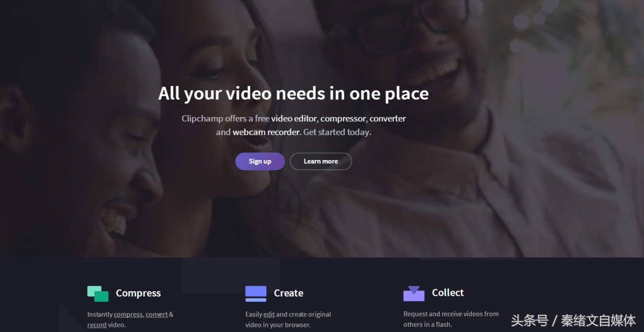This screenshot has height=332, width=644.
Task: Click the green Compress icon
Action: [x=98, y=294]
